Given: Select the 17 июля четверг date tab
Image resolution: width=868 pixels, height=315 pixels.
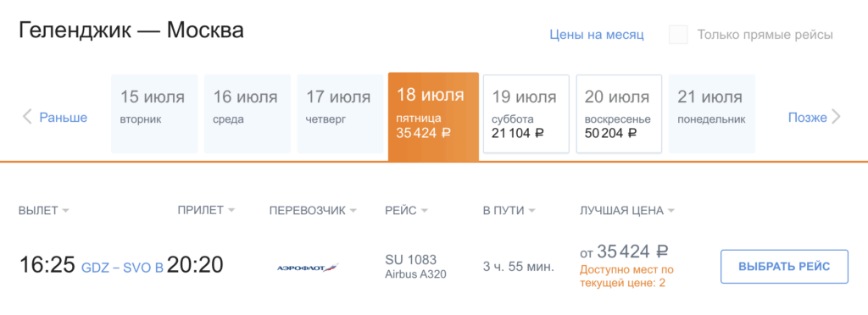Looking at the screenshot, I should click(x=340, y=113).
